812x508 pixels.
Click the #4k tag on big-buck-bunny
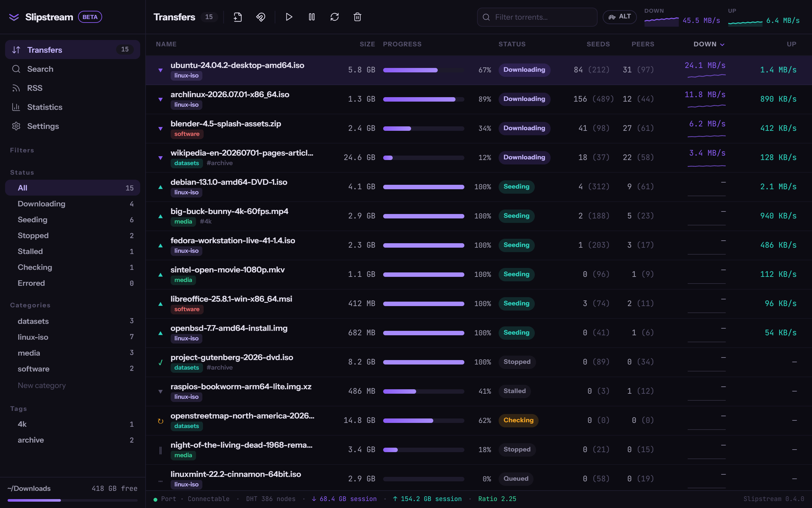tap(206, 221)
